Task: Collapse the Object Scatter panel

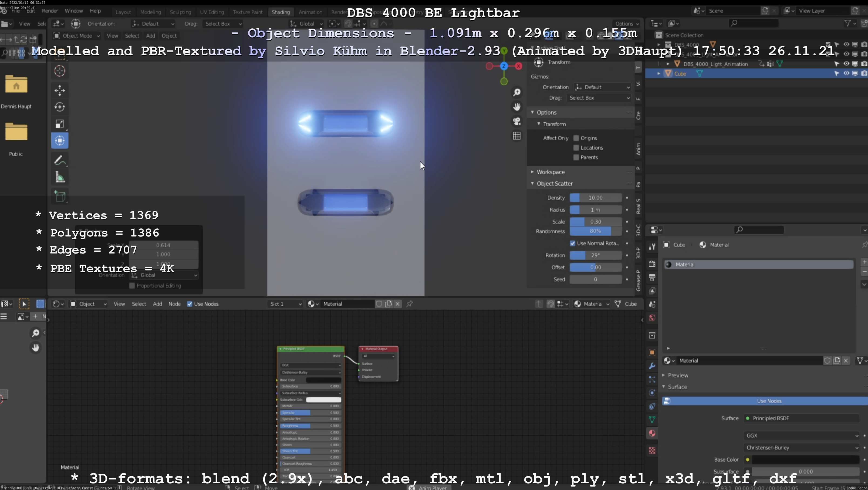Action: 532,183
